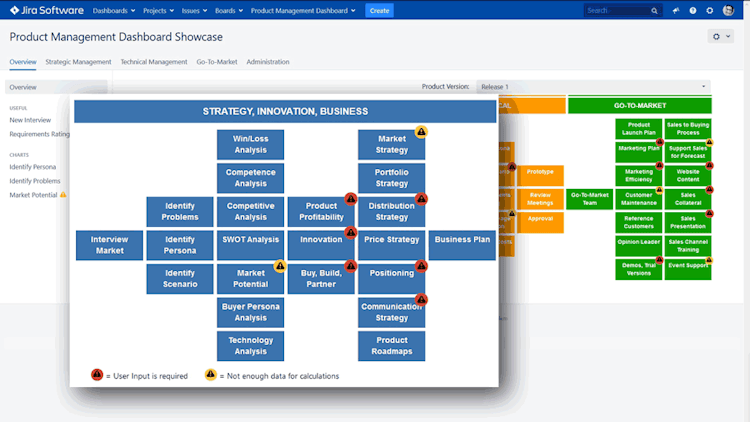Open New Interview link
The width and height of the screenshot is (750, 422).
pos(30,120)
